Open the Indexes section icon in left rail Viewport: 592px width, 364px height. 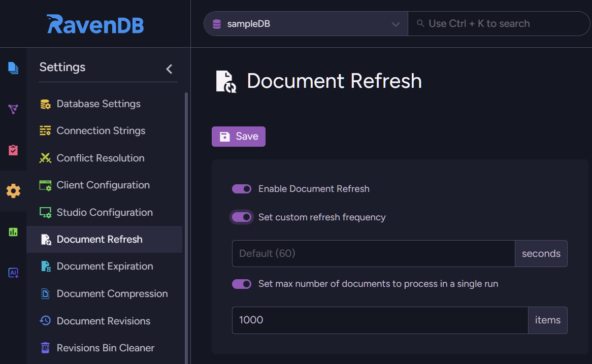[13, 109]
